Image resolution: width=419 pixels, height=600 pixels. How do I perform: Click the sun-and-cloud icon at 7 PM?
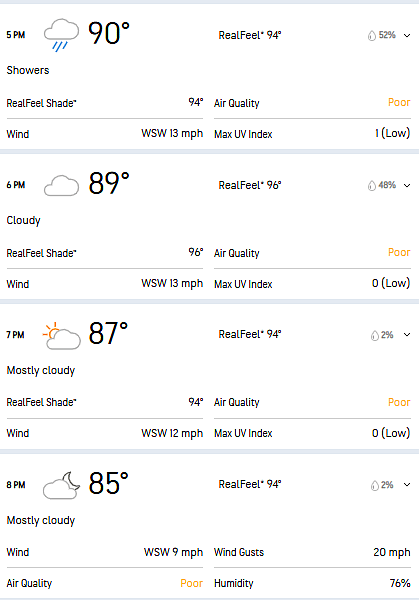(x=61, y=336)
